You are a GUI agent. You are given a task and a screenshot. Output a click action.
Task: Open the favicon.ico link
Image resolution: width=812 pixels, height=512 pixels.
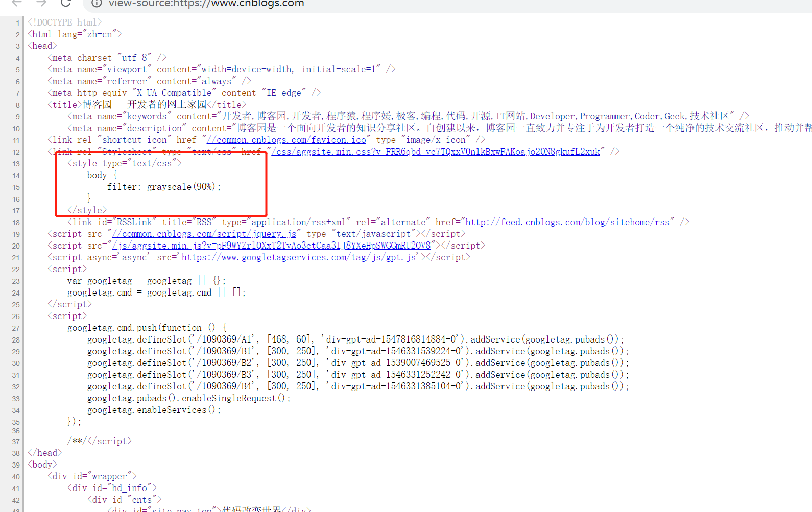tap(286, 140)
